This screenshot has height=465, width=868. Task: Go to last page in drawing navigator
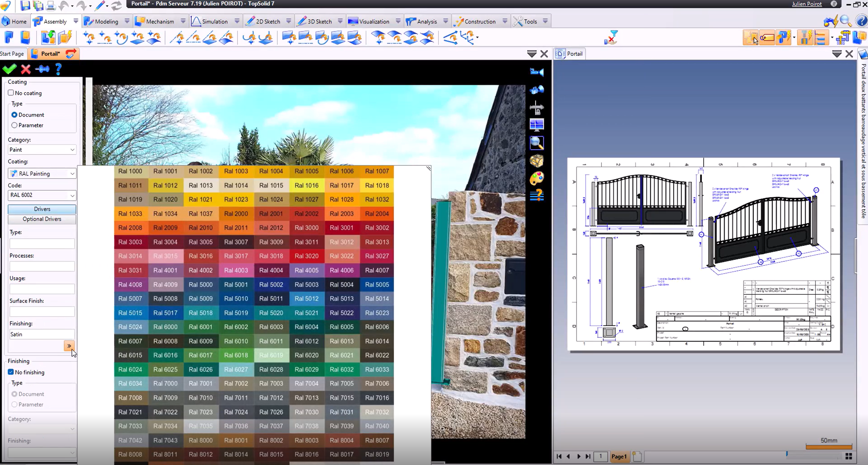coord(588,457)
